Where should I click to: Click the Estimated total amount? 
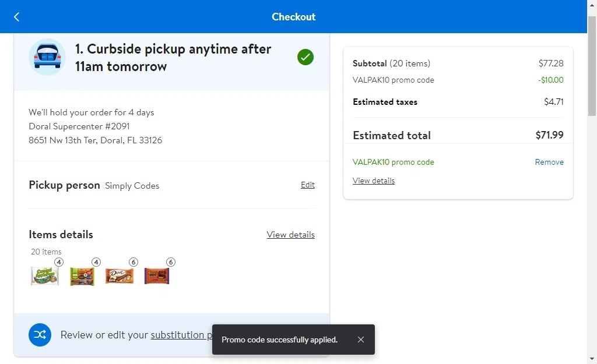[549, 135]
